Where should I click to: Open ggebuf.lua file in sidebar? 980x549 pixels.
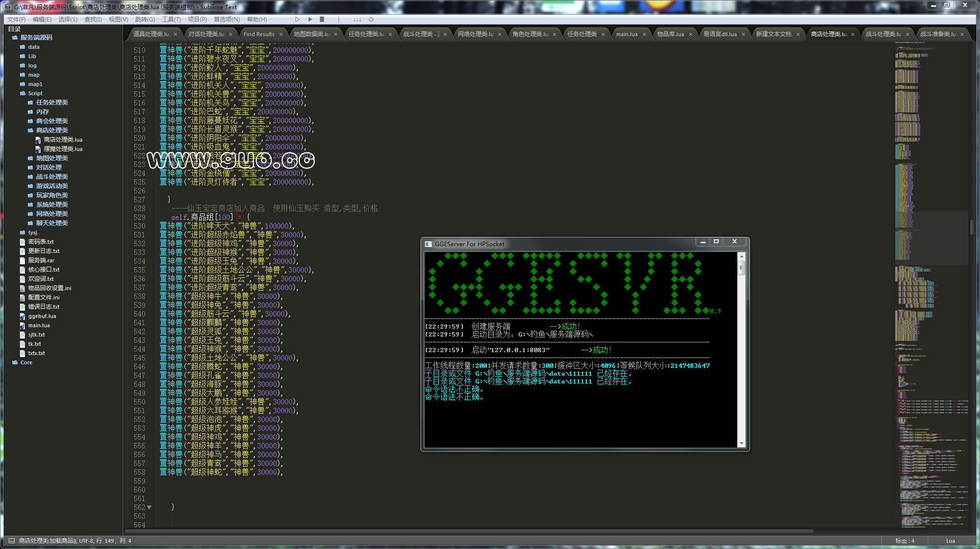pos(42,316)
